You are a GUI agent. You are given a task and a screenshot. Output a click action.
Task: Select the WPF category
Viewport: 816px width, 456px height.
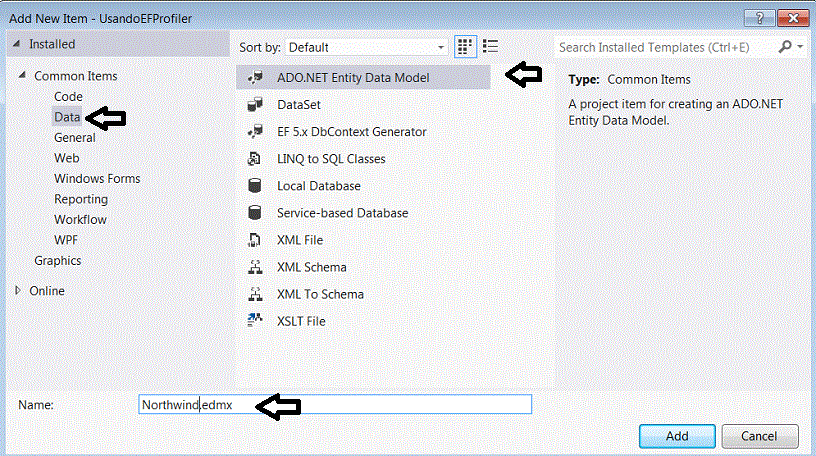[66, 240]
